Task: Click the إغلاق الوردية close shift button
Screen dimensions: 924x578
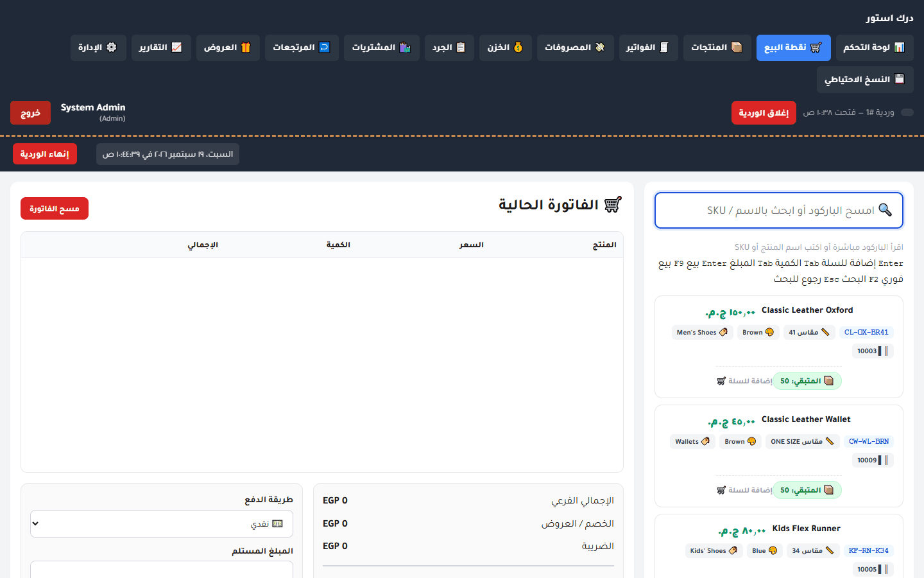Action: (x=764, y=113)
